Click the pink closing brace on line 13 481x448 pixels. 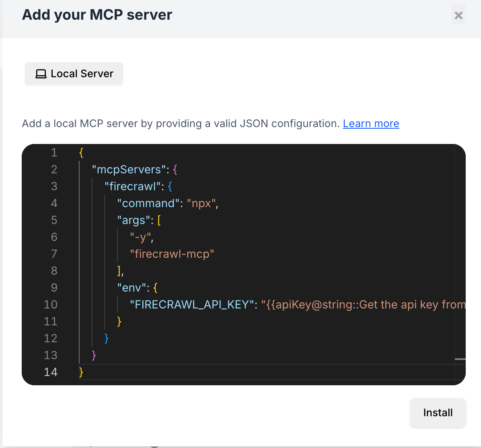pyautogui.click(x=94, y=355)
